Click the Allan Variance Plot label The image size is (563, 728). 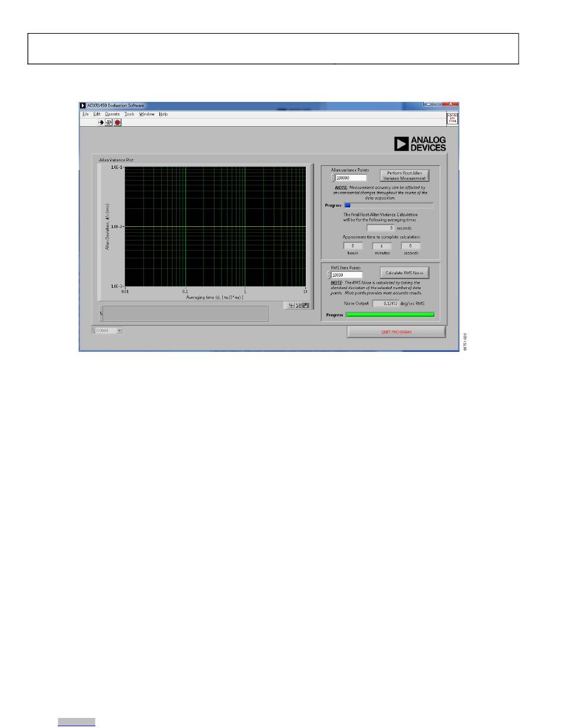(116, 160)
